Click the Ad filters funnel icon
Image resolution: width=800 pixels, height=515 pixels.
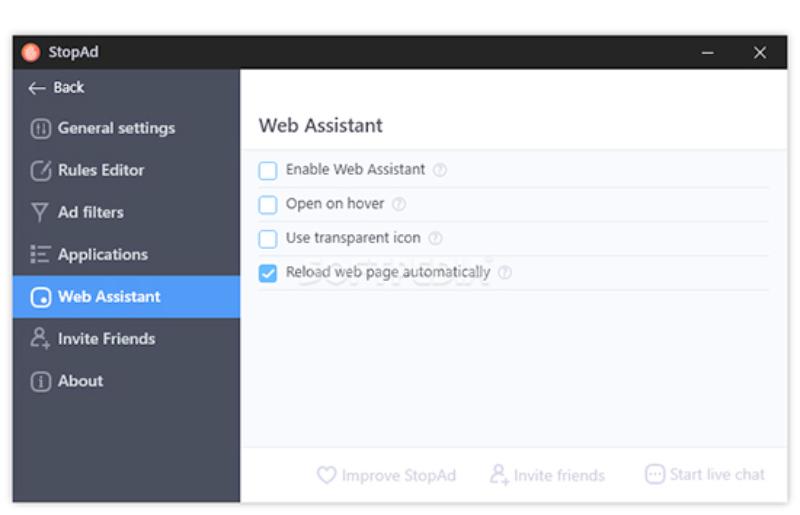(x=41, y=213)
